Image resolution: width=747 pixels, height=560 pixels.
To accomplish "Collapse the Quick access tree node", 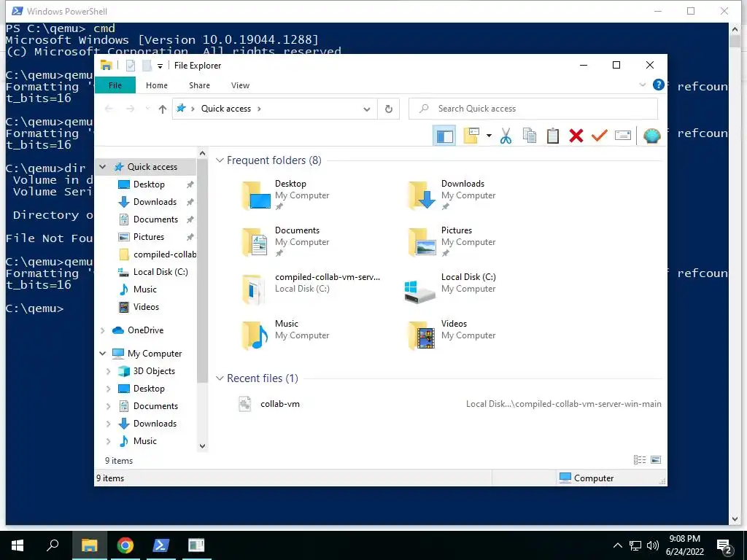I will coord(102,167).
